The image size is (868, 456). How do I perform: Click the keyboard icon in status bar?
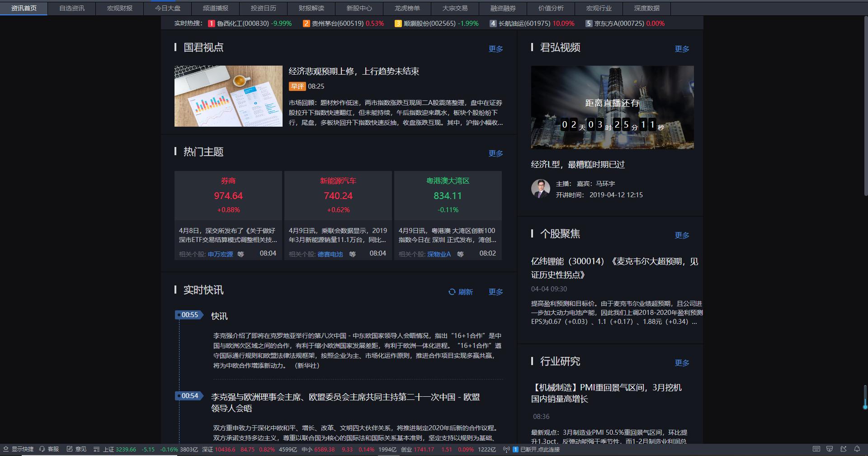click(816, 449)
